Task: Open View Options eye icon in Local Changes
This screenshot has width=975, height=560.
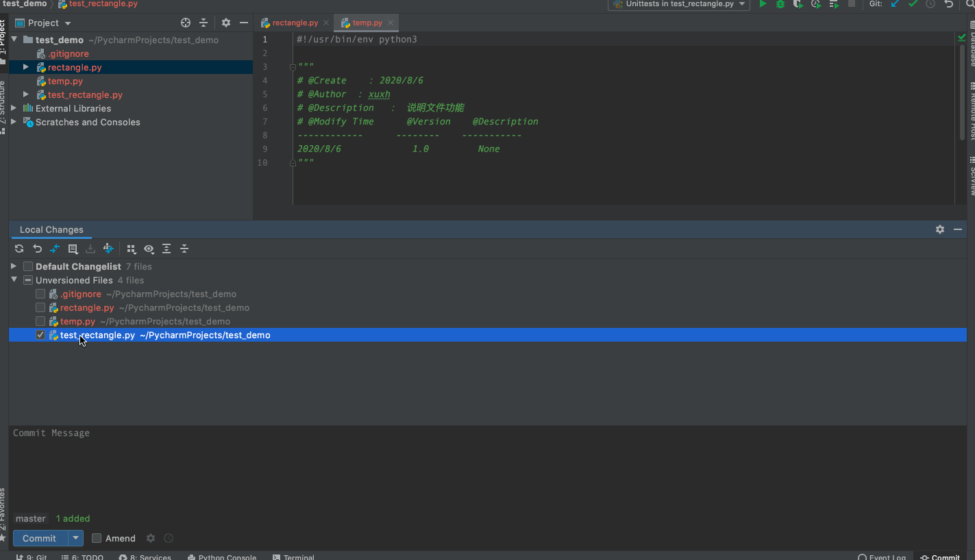Action: 149,249
